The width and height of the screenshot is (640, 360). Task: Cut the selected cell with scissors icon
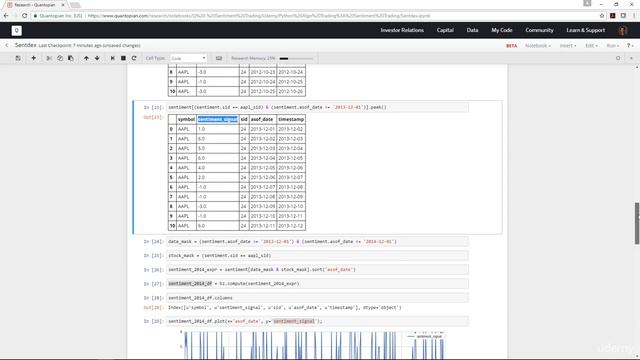(49, 58)
